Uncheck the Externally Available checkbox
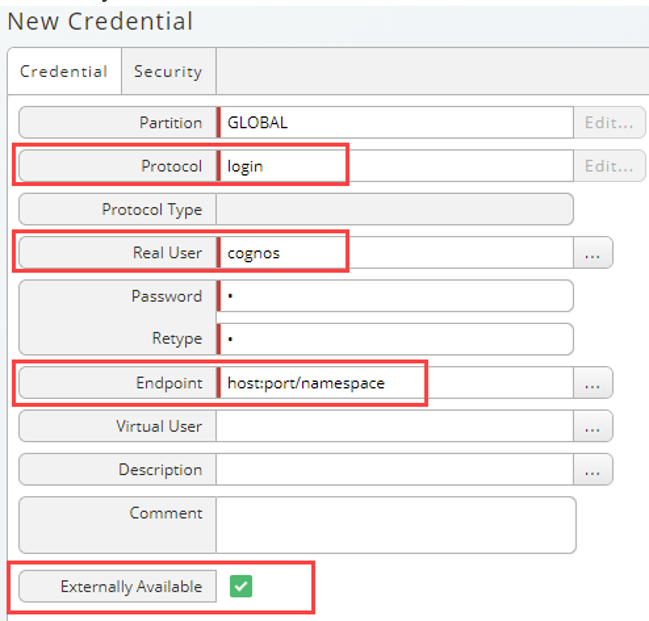The width and height of the screenshot is (649, 621). coord(241,586)
